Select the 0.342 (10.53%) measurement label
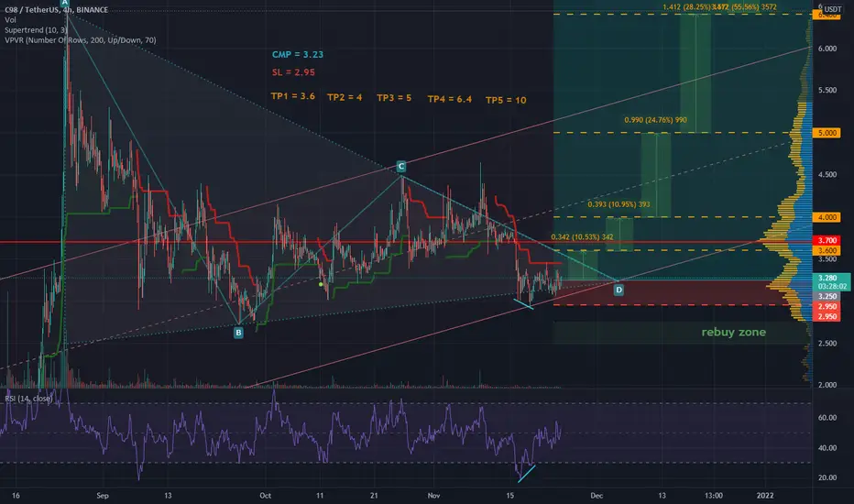Image resolution: width=854 pixels, height=504 pixels. coord(582,237)
